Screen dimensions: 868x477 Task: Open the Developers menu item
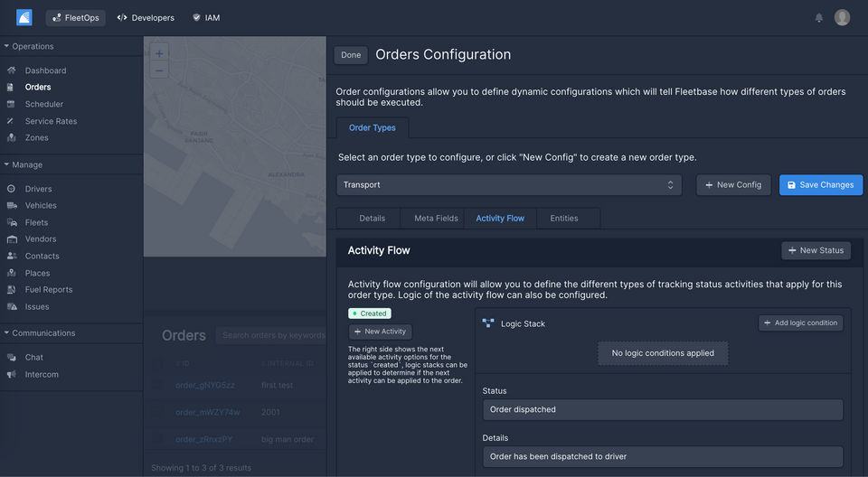coord(146,17)
